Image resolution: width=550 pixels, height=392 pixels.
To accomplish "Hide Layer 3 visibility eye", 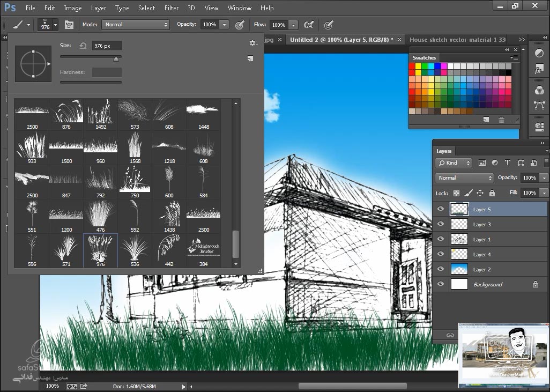I will pos(441,224).
